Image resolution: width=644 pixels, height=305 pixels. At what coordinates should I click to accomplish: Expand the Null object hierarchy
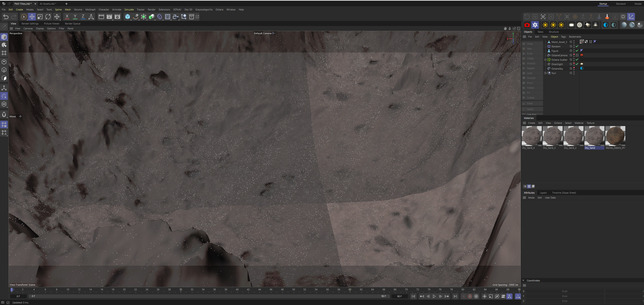coord(545,73)
